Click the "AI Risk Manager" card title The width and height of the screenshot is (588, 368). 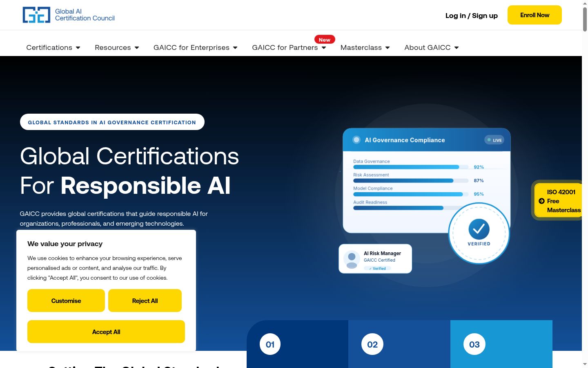click(x=382, y=254)
